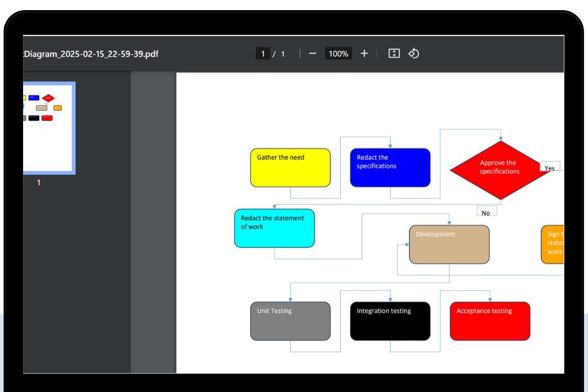Click the black 'Integration testing' box
The height and width of the screenshot is (392, 588).
(x=390, y=321)
